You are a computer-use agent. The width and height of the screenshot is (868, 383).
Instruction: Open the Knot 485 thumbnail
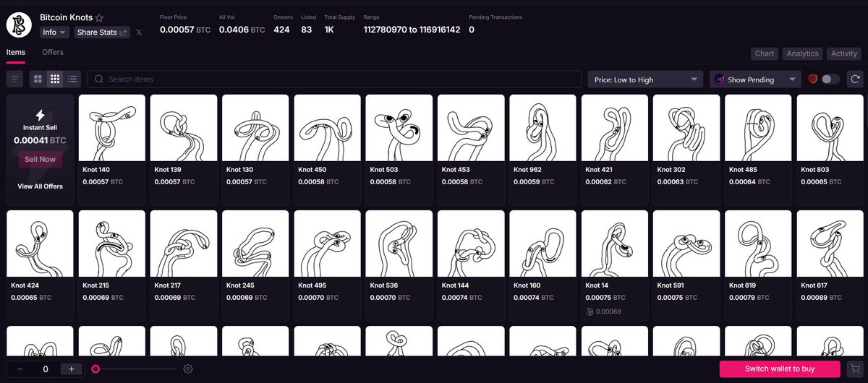tap(758, 128)
